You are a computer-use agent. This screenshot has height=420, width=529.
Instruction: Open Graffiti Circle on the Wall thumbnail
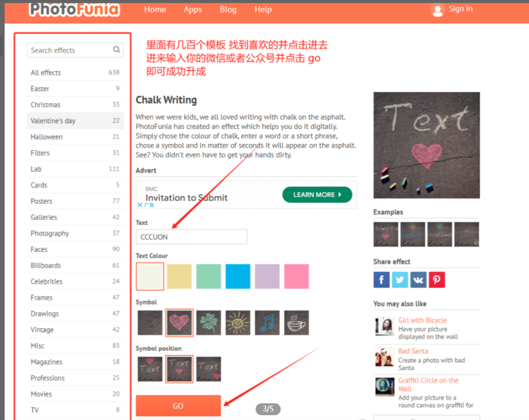385,387
